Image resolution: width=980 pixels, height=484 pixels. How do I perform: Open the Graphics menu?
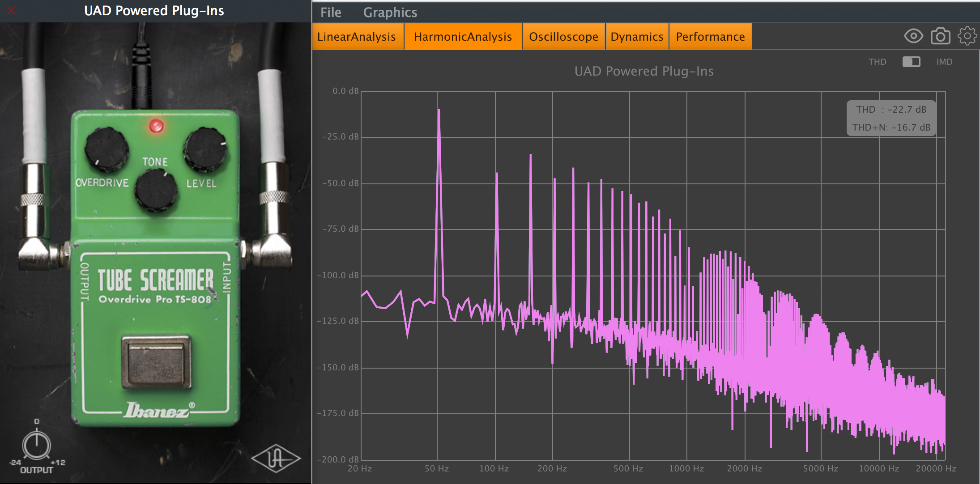[390, 13]
